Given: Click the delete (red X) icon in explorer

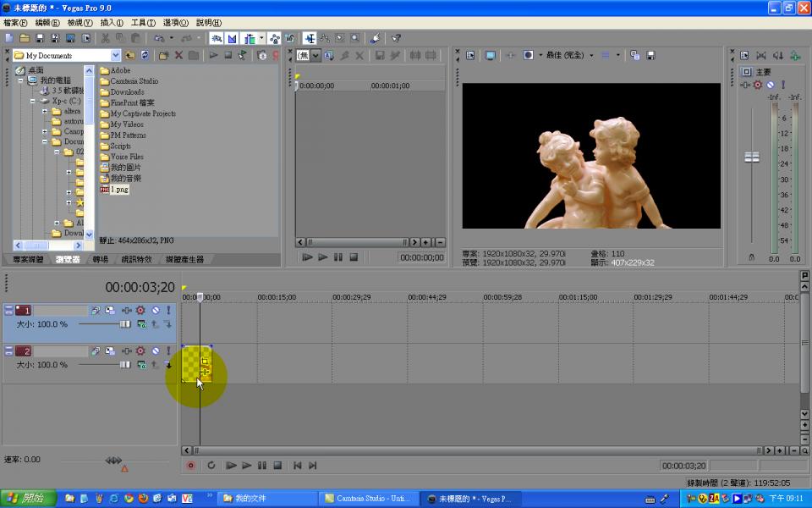Looking at the screenshot, I should [178, 55].
